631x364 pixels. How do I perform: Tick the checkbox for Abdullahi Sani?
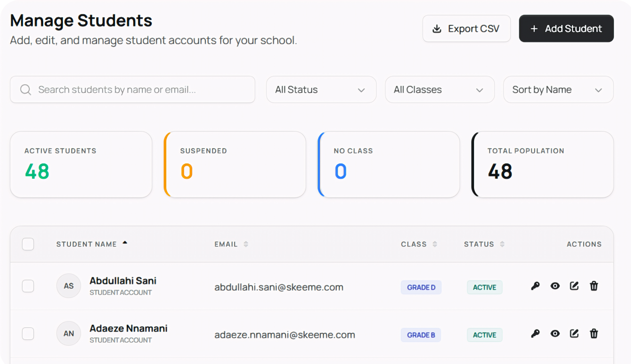28,286
